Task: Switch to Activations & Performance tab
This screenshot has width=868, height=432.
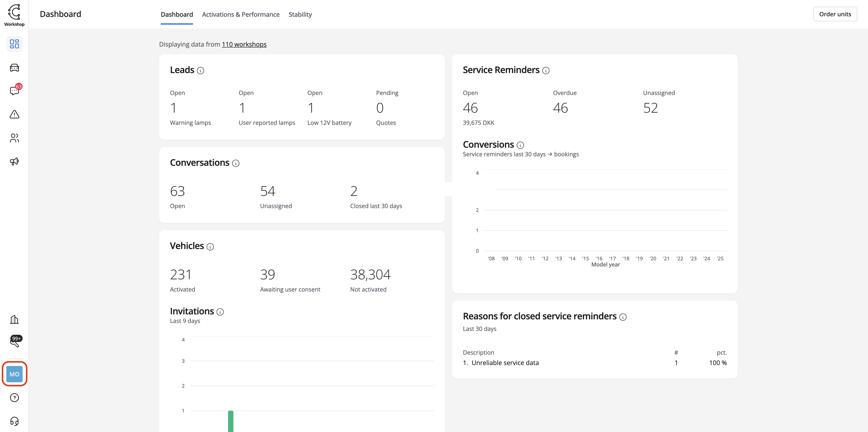Action: [x=241, y=14]
